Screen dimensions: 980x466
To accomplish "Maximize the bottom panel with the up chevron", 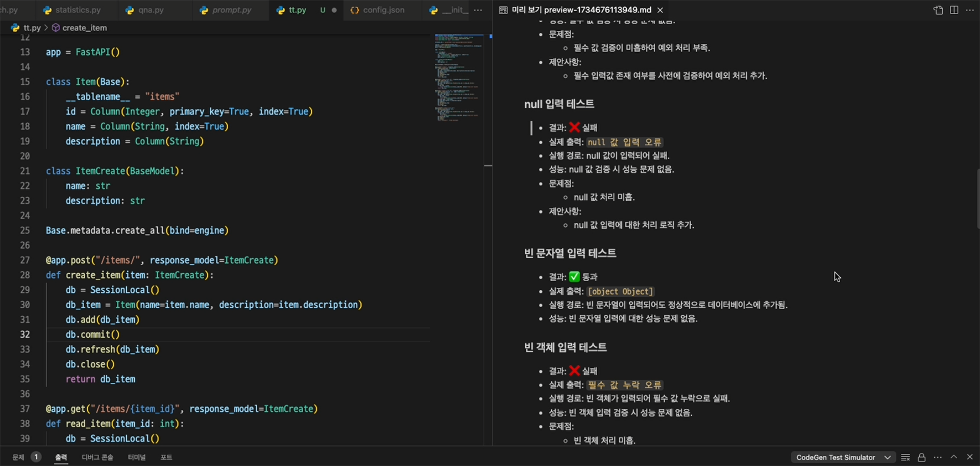I will pos(953,457).
